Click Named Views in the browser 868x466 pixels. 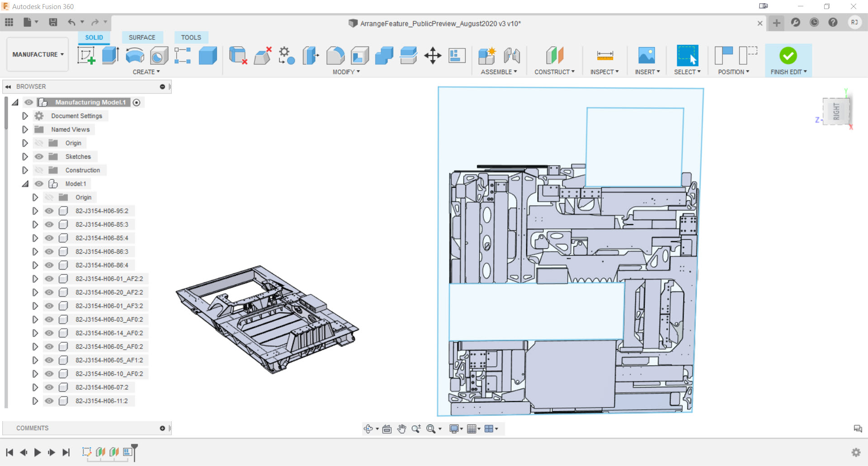(x=71, y=129)
